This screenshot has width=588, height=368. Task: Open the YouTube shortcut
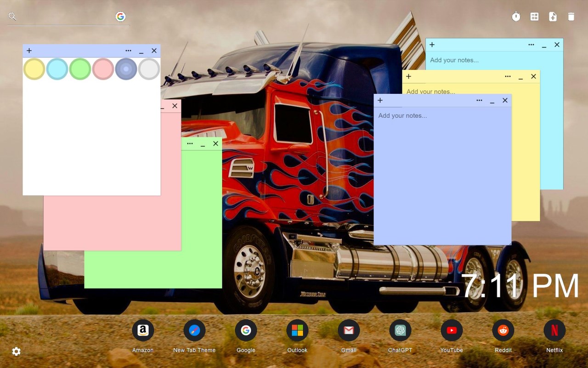[x=452, y=330]
